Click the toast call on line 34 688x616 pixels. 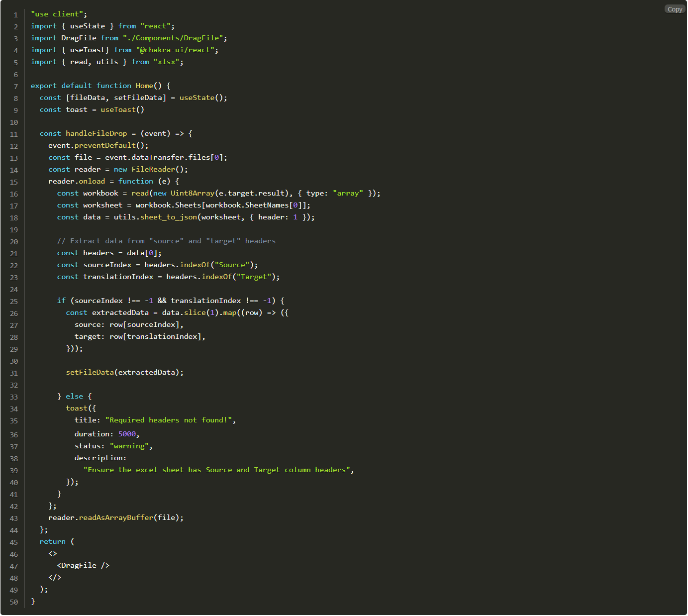click(76, 408)
